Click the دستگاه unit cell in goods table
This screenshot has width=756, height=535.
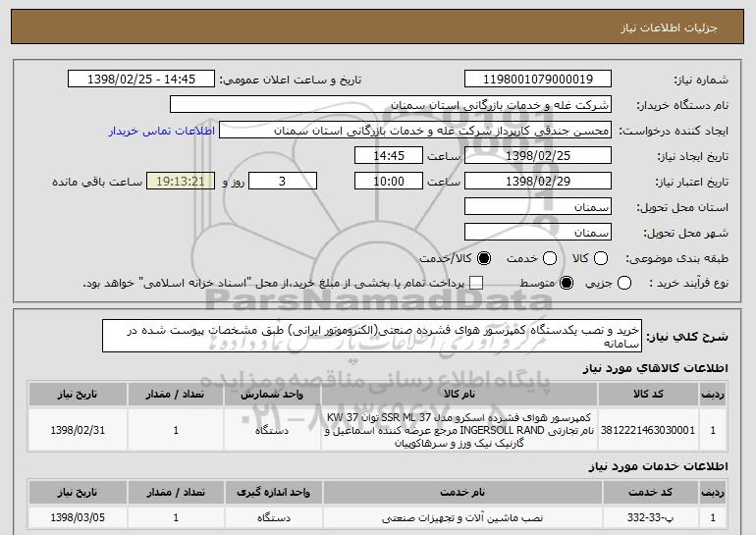click(x=272, y=430)
